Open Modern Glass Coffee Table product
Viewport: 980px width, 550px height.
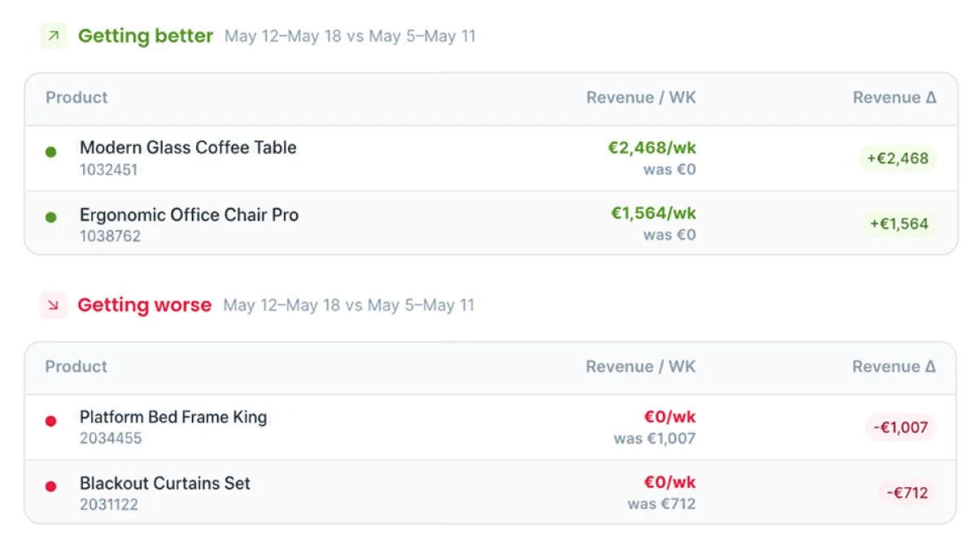pyautogui.click(x=188, y=147)
